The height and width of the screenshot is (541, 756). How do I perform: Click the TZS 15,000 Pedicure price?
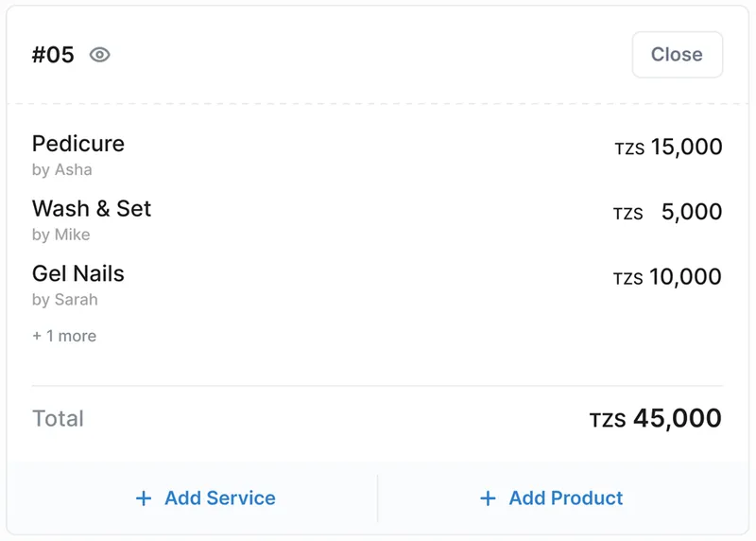tap(668, 147)
